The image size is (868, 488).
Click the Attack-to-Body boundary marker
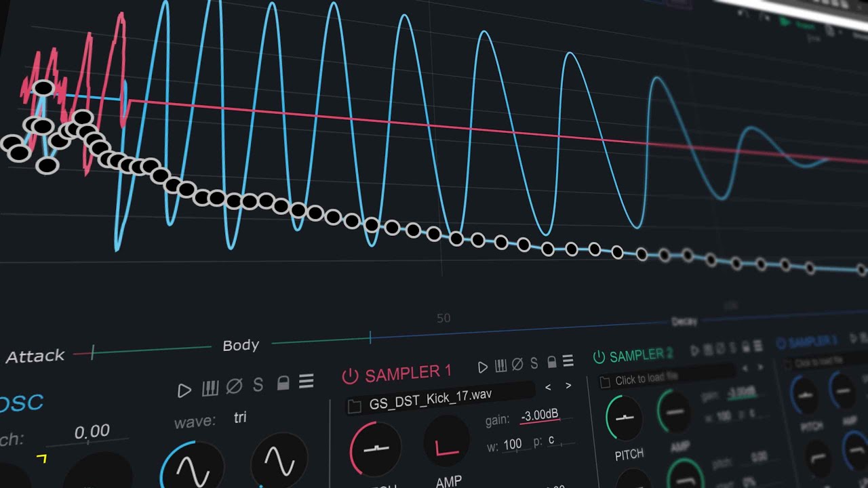pos(92,352)
